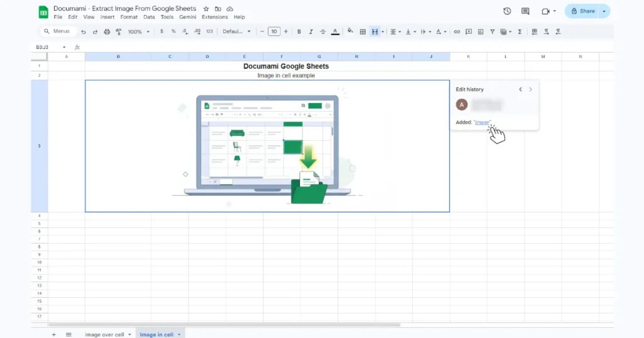Switch to the "image over cell" sheet tab

104,335
